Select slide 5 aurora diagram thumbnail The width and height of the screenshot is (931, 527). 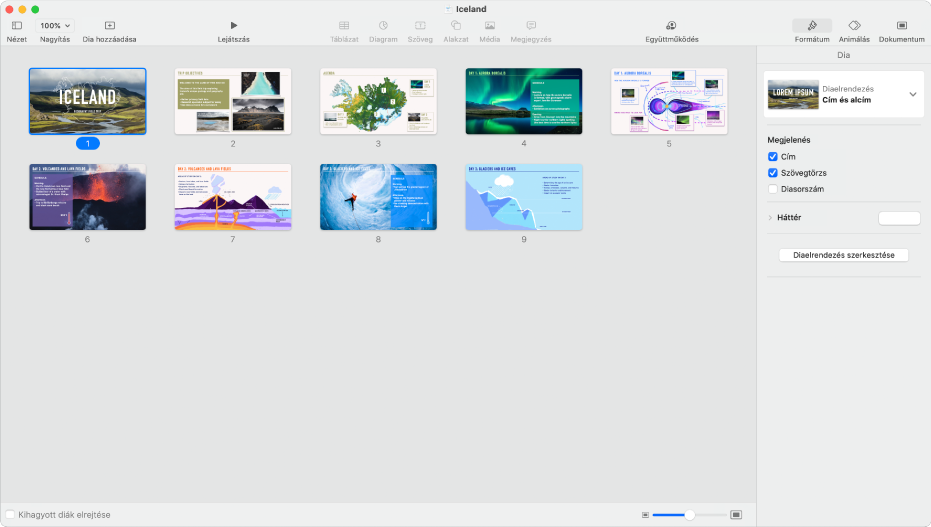point(669,101)
